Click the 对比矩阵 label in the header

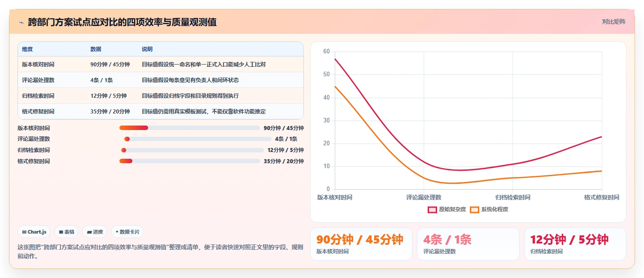pos(613,22)
